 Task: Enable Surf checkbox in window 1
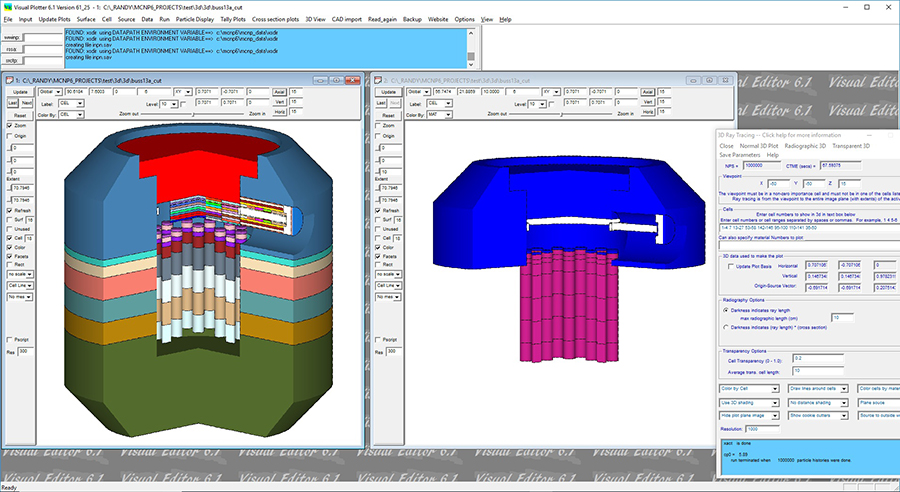pos(9,220)
